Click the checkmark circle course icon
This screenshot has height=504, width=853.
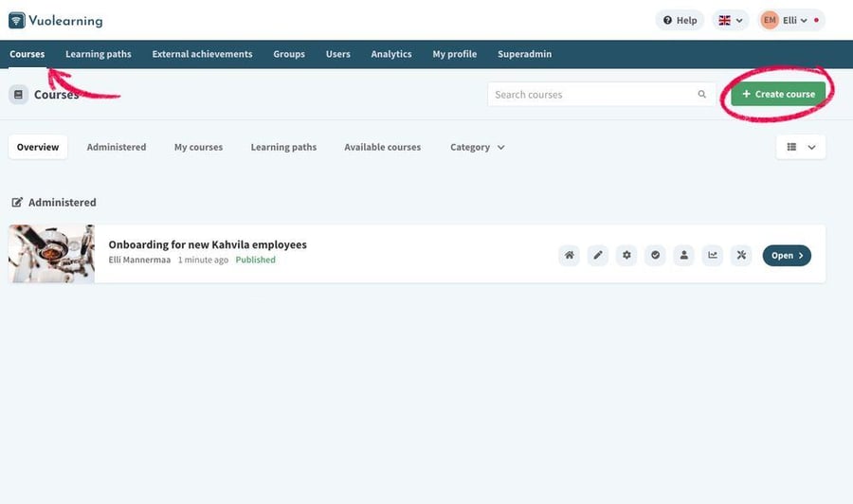click(656, 255)
